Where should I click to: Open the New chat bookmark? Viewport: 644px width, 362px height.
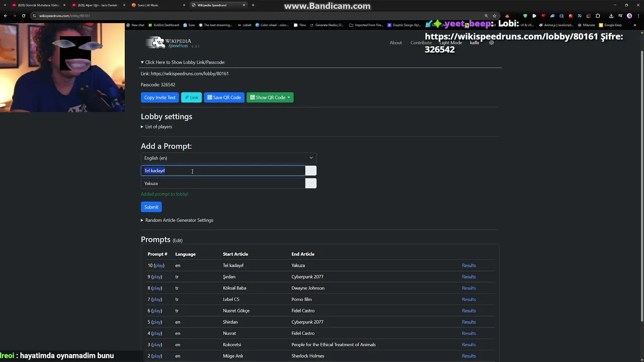(x=135, y=25)
